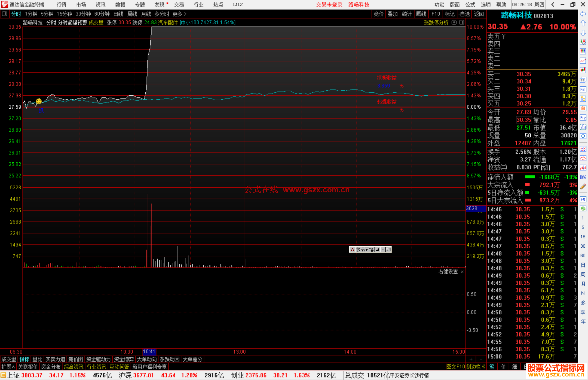Open the 资讯 menu

tap(100, 5)
